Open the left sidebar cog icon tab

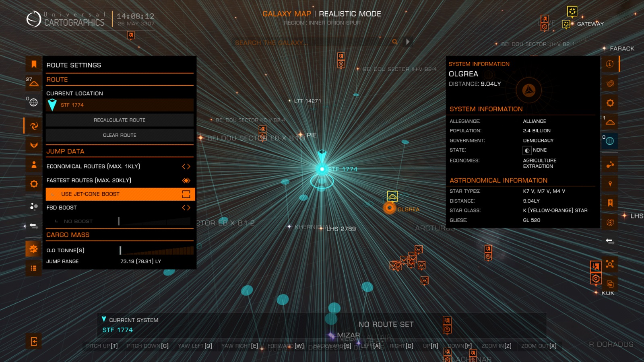[x=34, y=184]
